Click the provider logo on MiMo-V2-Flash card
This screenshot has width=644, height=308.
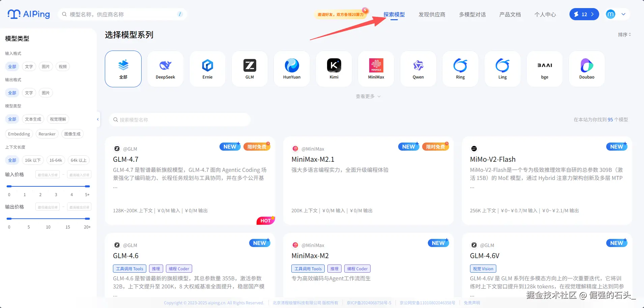click(474, 149)
